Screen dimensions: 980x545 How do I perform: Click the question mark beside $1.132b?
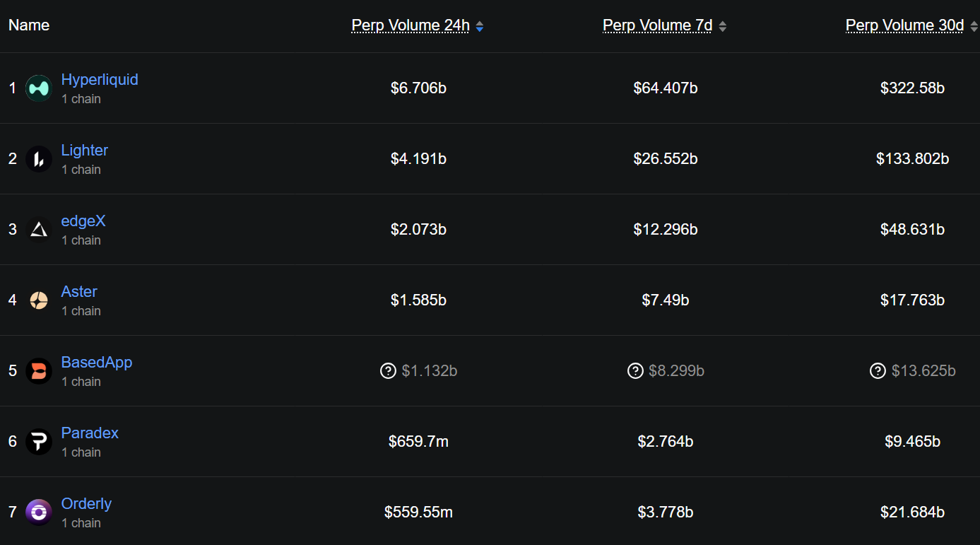click(x=388, y=370)
